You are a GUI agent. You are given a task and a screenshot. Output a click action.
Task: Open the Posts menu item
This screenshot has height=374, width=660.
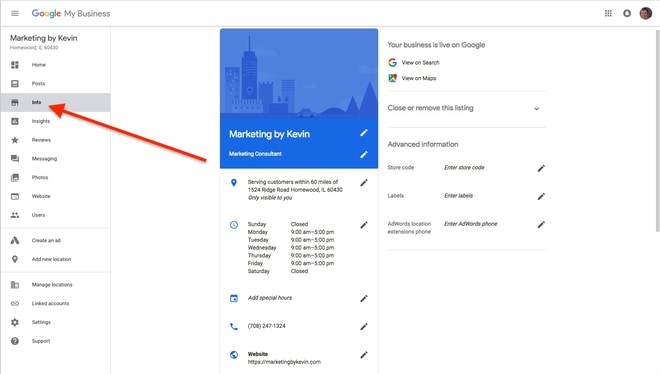click(x=38, y=83)
